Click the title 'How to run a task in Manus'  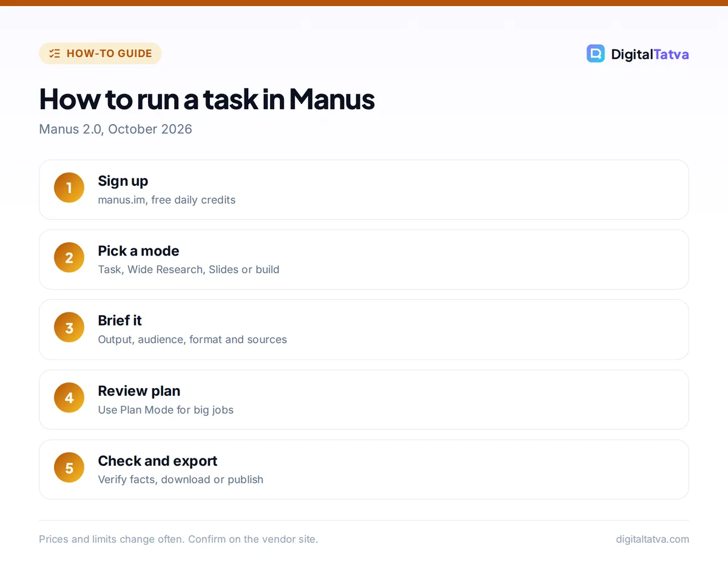207,99
